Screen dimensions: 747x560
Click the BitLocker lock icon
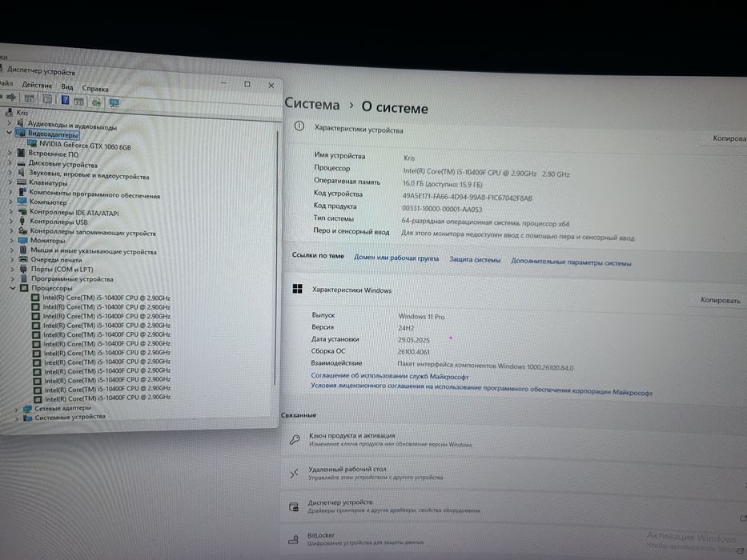pyautogui.click(x=294, y=539)
